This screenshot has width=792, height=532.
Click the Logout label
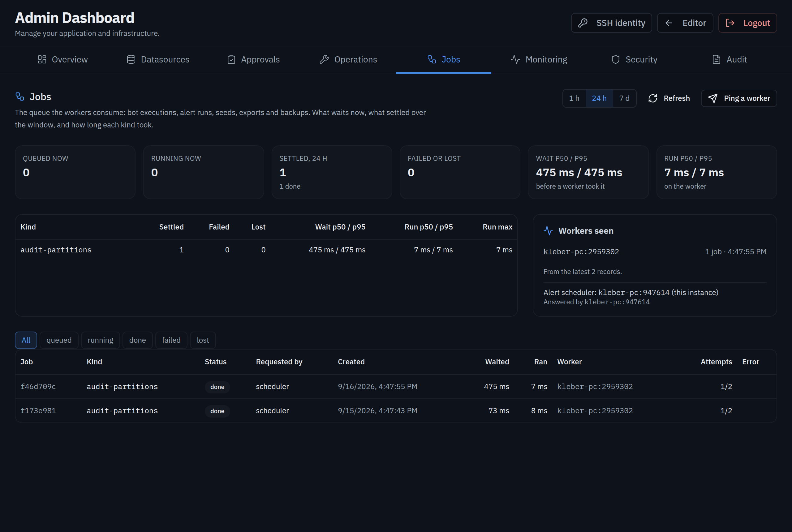tap(757, 23)
